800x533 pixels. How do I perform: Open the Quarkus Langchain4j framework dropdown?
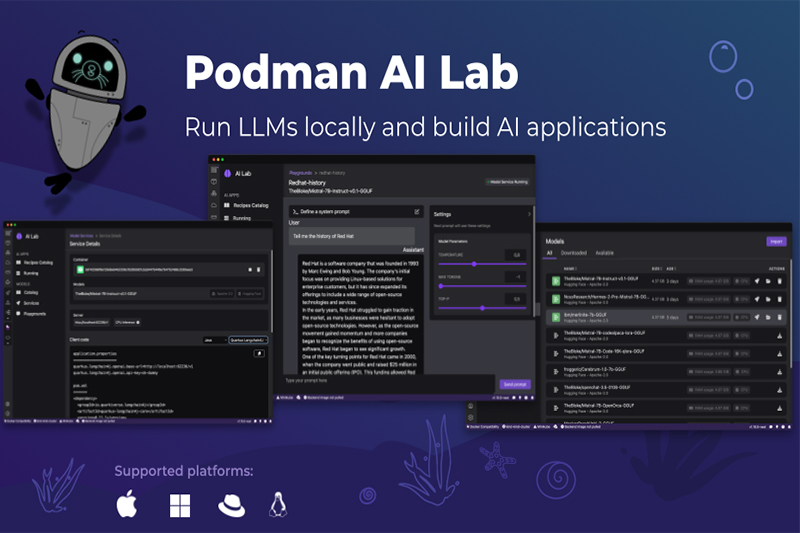[x=248, y=340]
